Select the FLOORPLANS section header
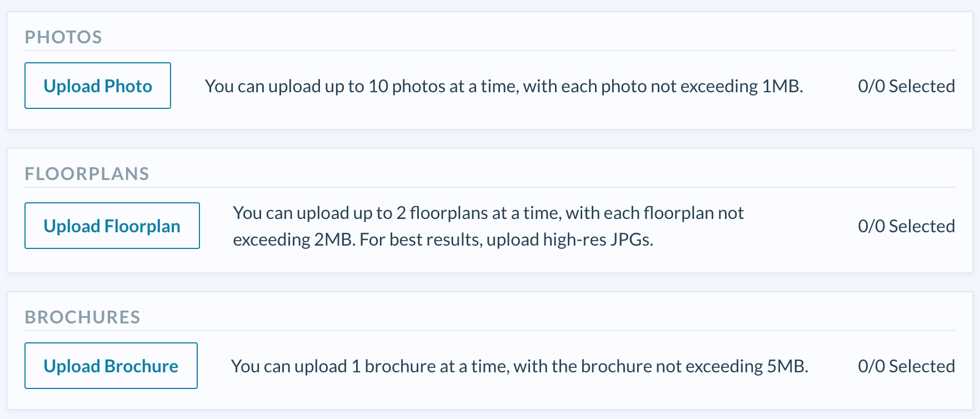 87,173
